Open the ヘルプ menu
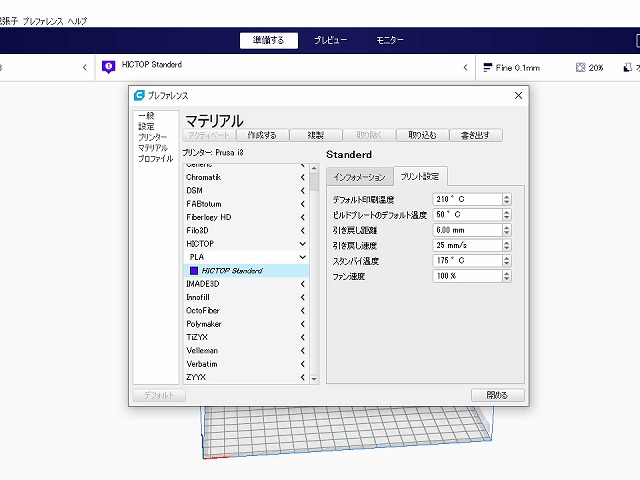This screenshot has height=480, width=640. pos(77,21)
